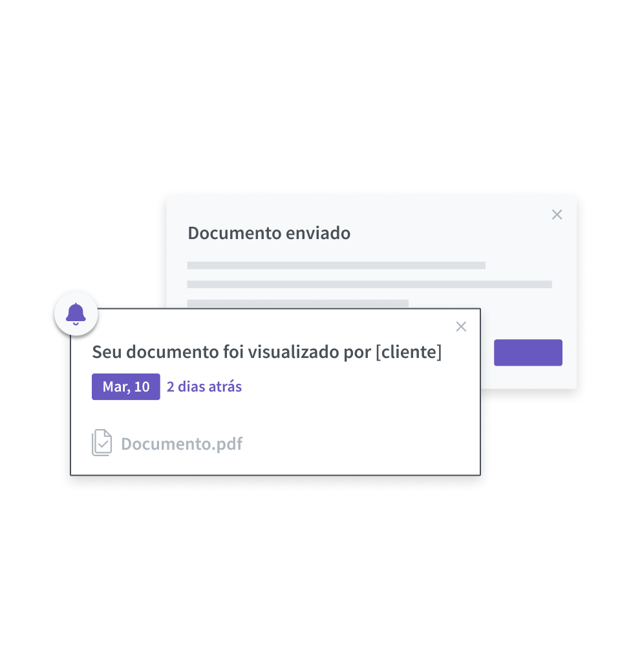This screenshot has width=631, height=672.
Task: Select the Mar, 10 date badge
Action: tap(126, 386)
